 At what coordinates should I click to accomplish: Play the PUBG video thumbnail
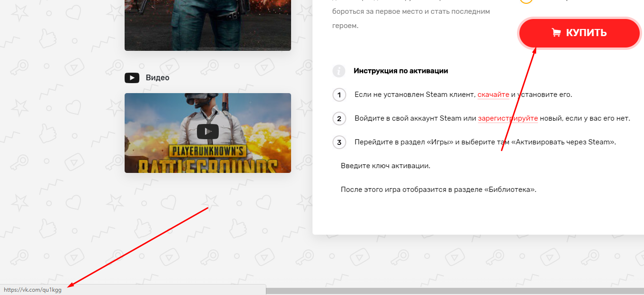pyautogui.click(x=208, y=133)
